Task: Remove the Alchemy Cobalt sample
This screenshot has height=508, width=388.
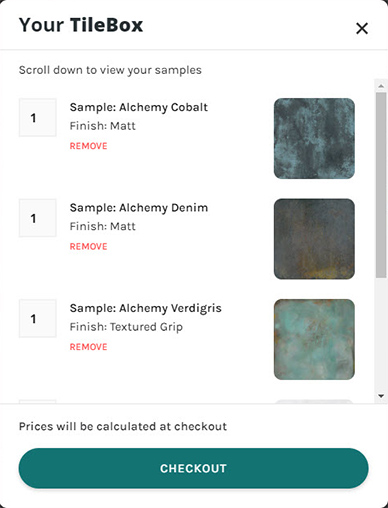Action: tap(88, 146)
